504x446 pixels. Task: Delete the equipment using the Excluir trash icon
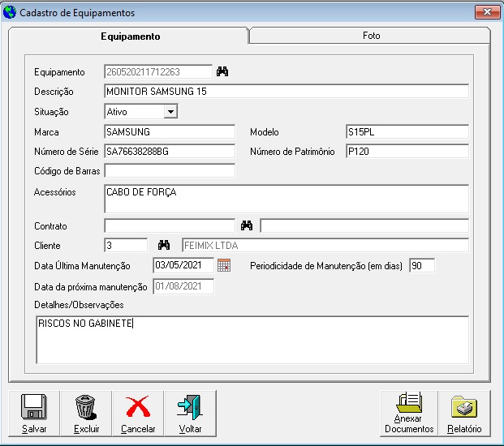tap(86, 414)
